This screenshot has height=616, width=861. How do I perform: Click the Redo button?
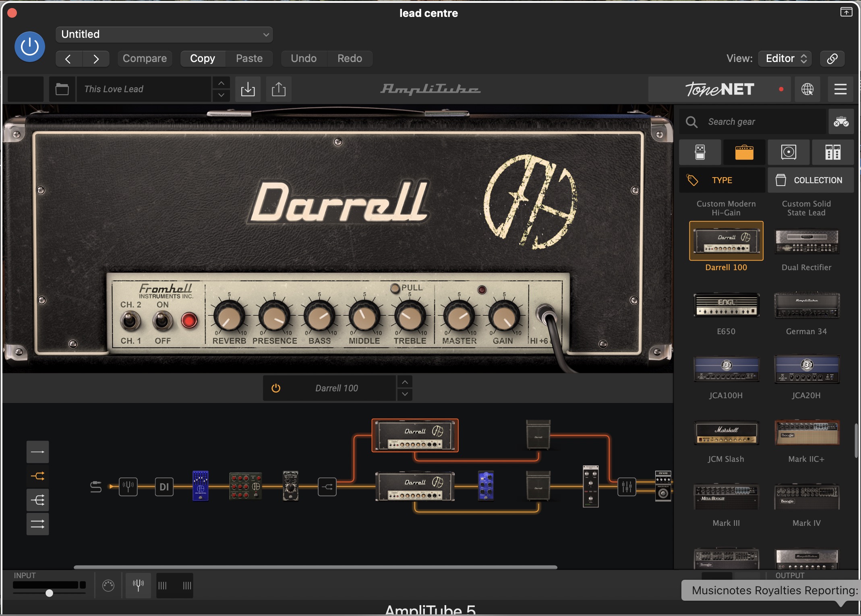[x=350, y=59]
